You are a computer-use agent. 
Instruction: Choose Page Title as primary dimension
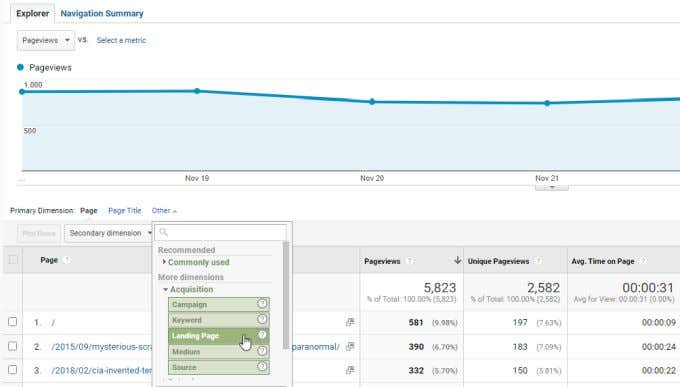pos(124,210)
